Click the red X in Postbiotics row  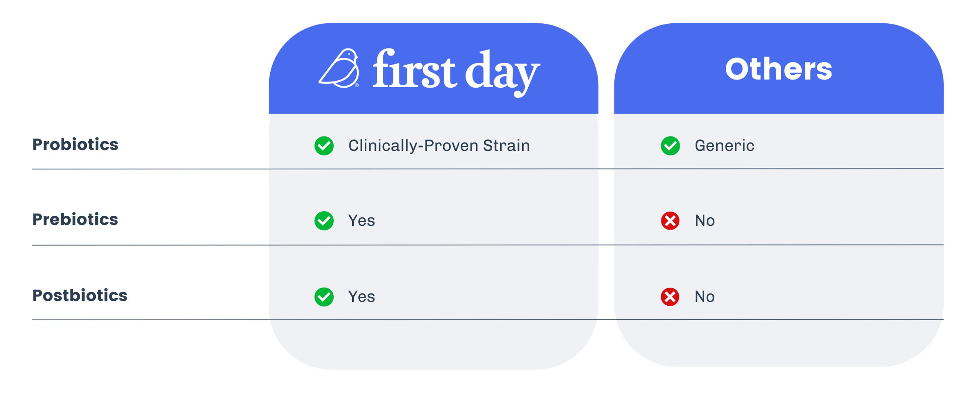(x=670, y=297)
